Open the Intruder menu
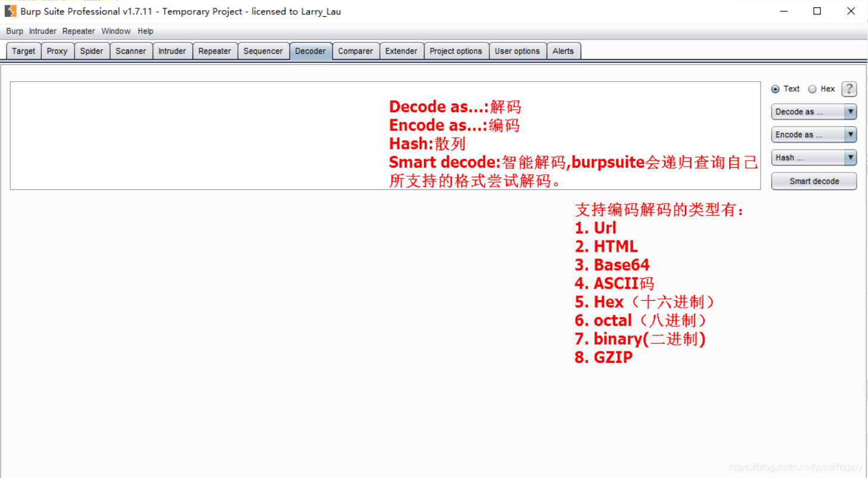Viewport: 868px width, 478px height. [x=43, y=31]
